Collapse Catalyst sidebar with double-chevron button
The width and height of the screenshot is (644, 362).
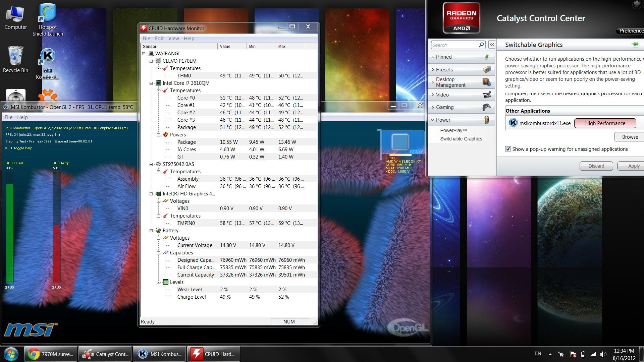[x=492, y=45]
